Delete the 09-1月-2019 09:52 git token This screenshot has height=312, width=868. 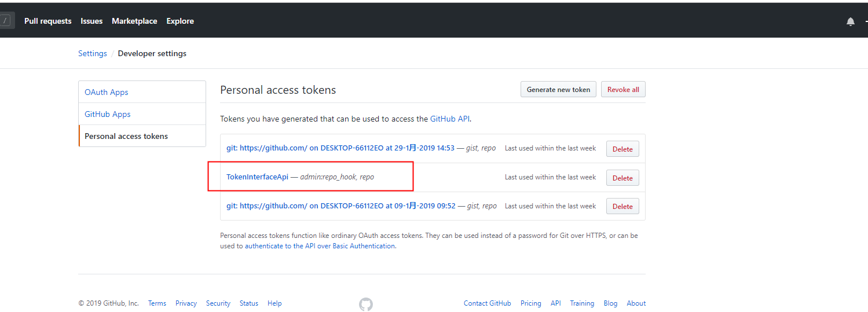click(622, 206)
